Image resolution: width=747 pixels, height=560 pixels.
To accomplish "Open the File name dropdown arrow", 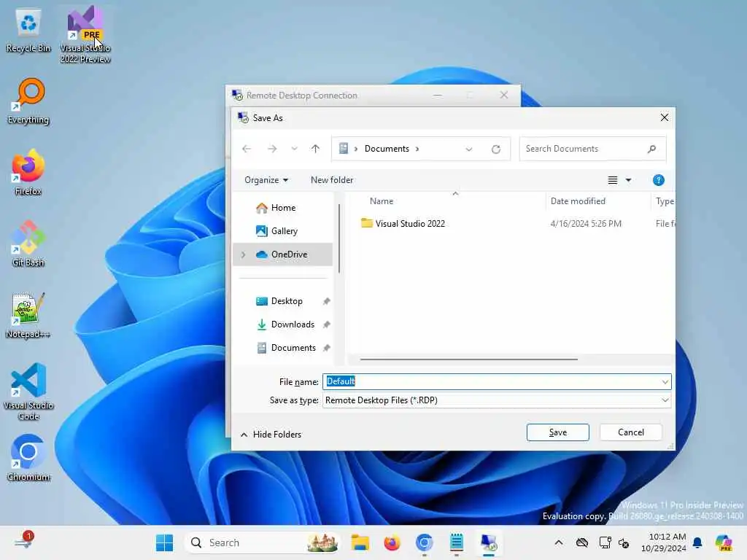I will tap(665, 382).
